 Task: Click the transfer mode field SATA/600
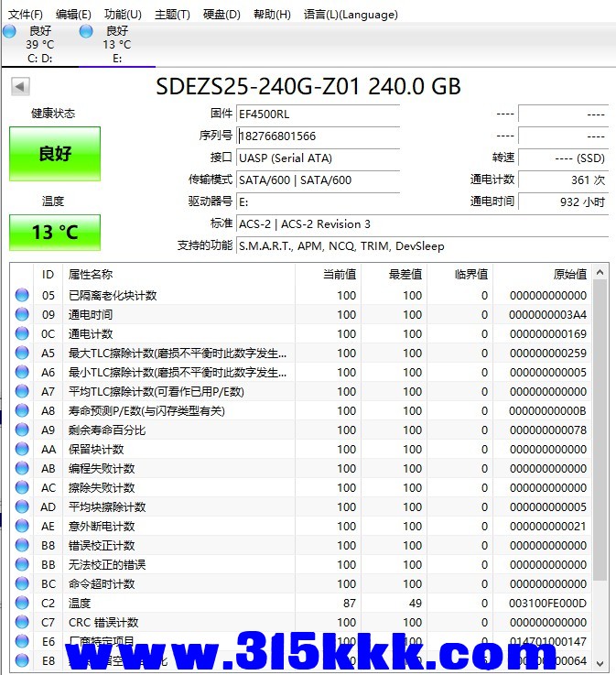(x=318, y=180)
